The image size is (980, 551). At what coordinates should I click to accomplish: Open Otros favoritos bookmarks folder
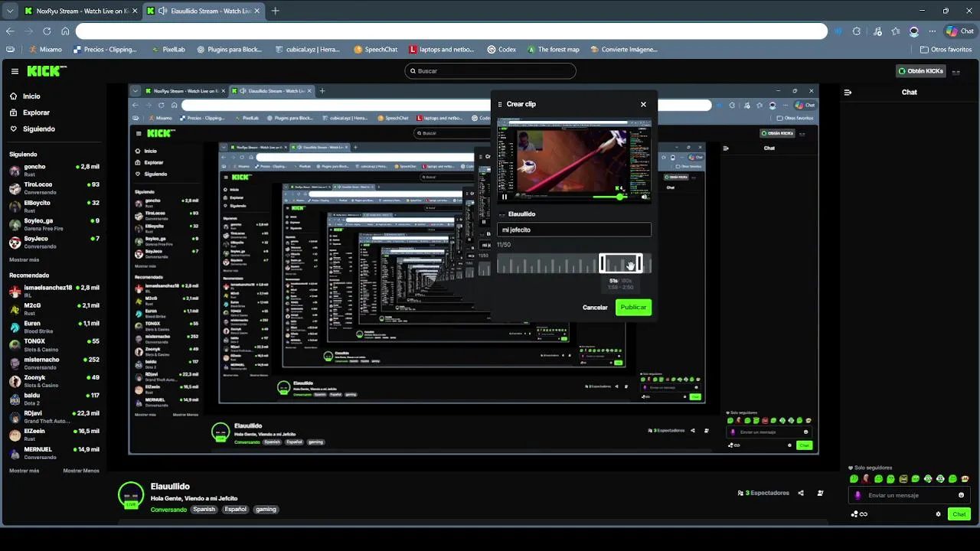[x=945, y=49]
